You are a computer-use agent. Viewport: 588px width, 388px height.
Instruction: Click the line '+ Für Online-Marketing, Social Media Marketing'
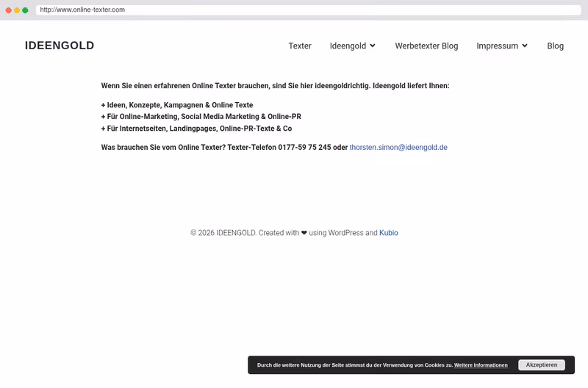(x=201, y=117)
